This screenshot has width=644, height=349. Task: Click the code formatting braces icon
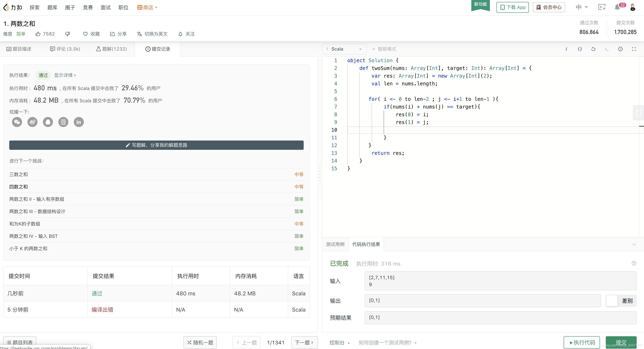[x=580, y=49]
